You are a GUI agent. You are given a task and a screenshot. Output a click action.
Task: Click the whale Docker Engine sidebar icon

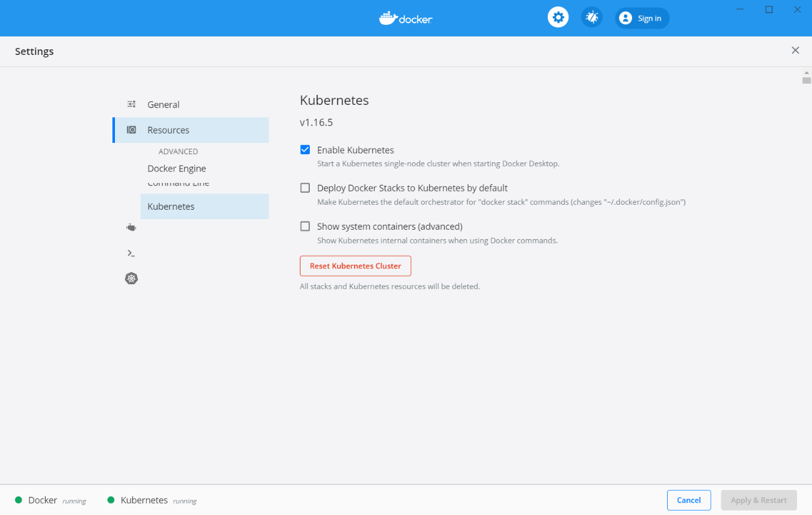pyautogui.click(x=131, y=228)
